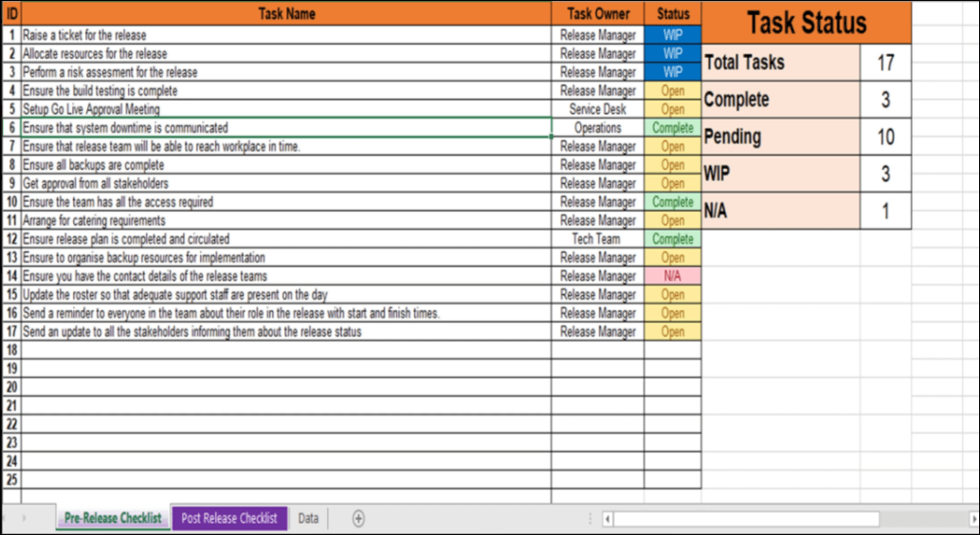Select the Open status for task 17
Image resolution: width=980 pixels, height=535 pixels.
coord(673,332)
